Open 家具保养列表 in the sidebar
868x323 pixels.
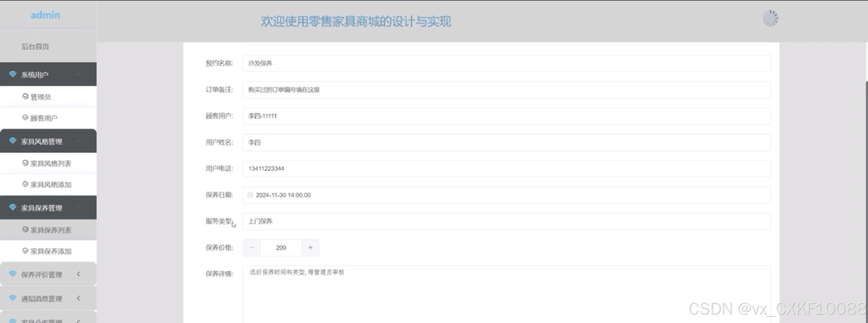point(51,230)
